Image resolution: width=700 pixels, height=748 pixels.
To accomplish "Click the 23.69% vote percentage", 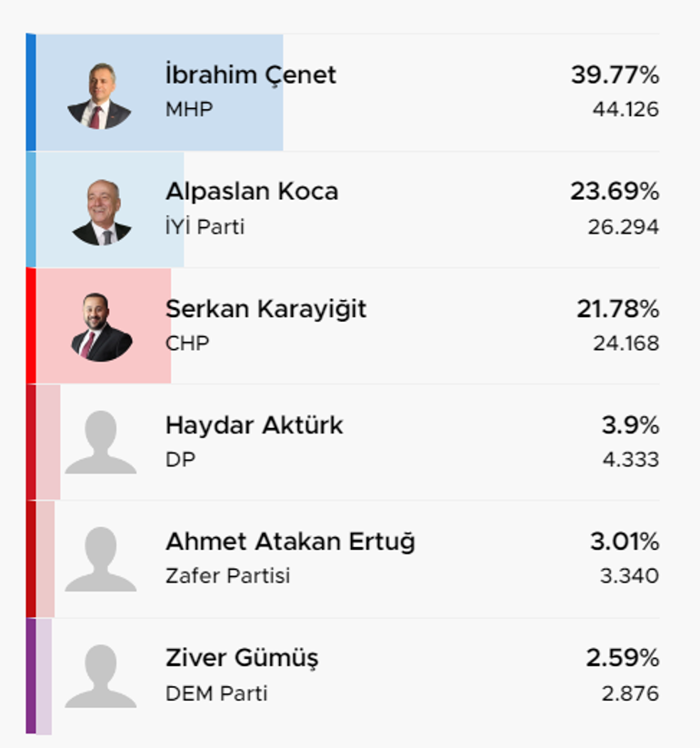I will (615, 191).
